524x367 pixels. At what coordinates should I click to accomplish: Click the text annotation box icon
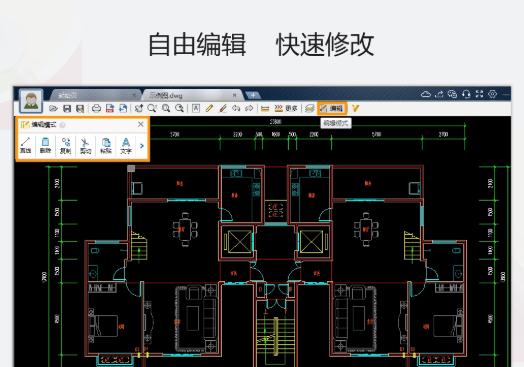click(196, 108)
